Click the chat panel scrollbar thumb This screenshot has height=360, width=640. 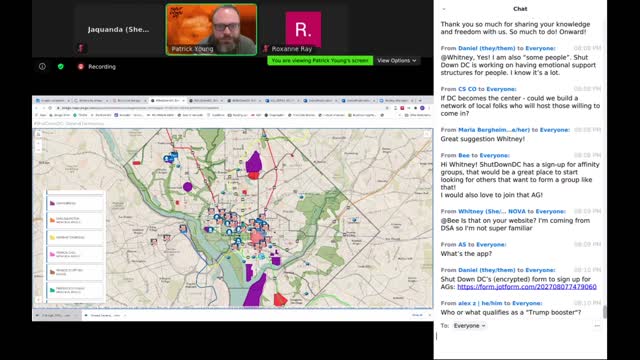(604, 311)
